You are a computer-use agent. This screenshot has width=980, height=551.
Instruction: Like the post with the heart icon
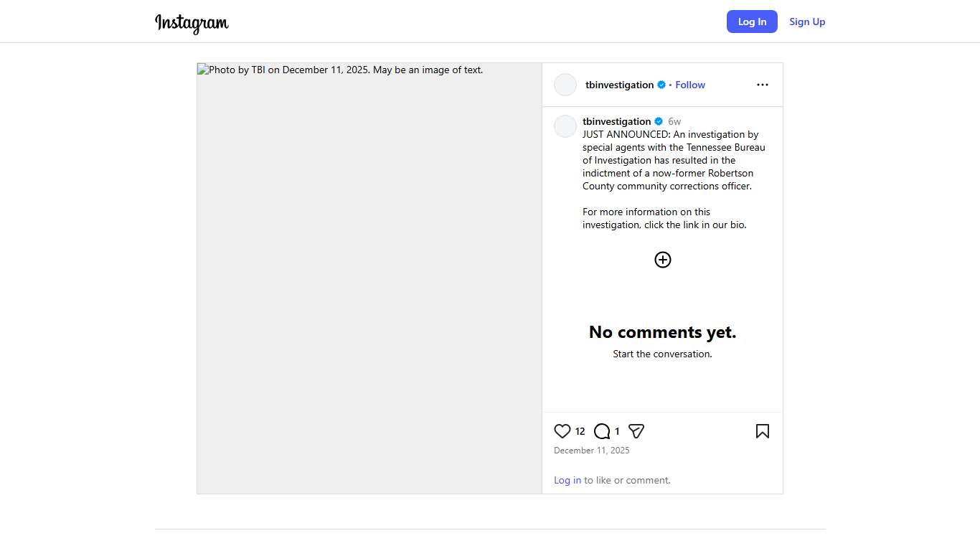(562, 431)
